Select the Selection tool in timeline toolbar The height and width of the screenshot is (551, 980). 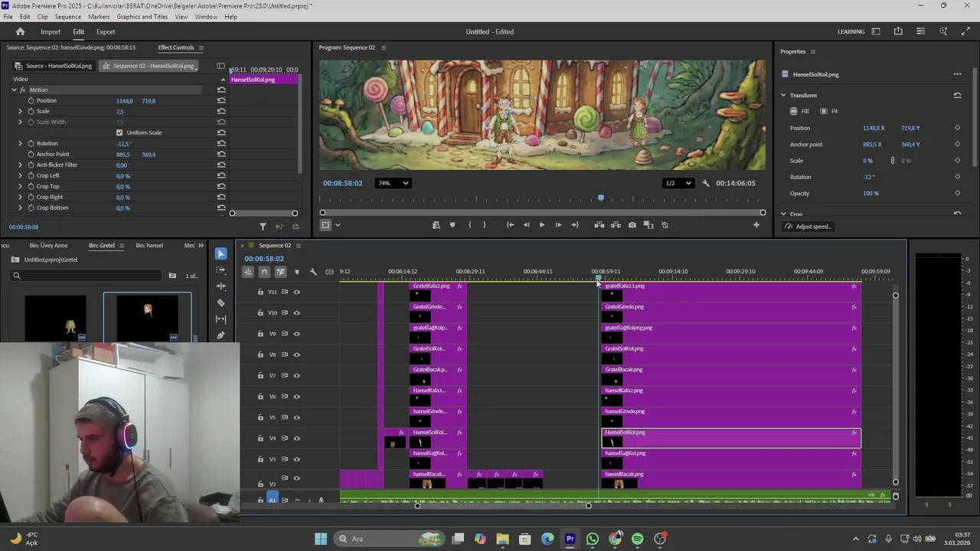[x=221, y=253]
